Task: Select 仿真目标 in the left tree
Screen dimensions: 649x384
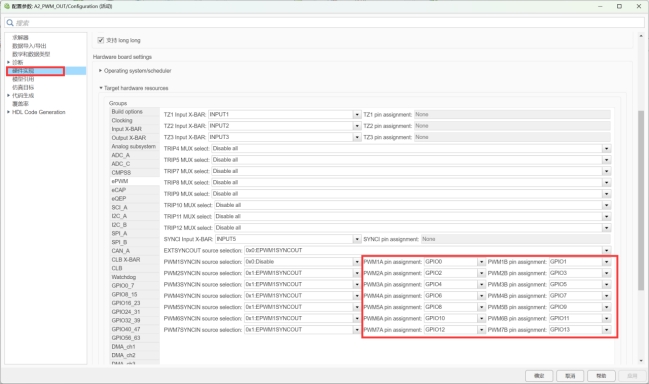Action: pos(23,87)
